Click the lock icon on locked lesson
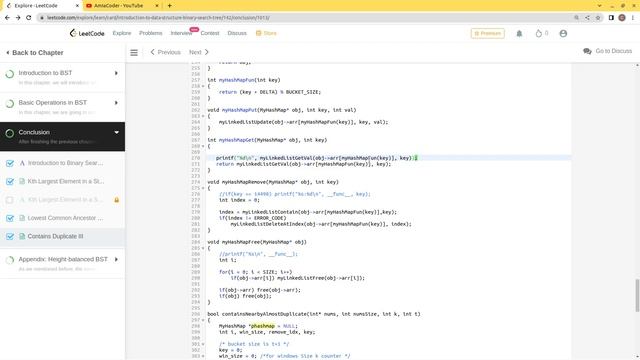This screenshot has height=360, width=640. click(117, 200)
